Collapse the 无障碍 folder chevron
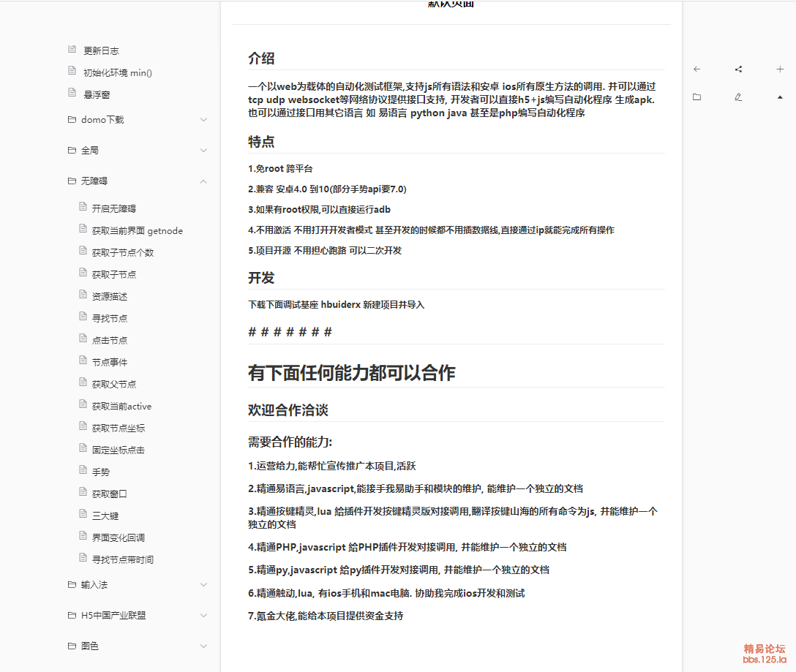Image resolution: width=796 pixels, height=672 pixels. [x=203, y=181]
